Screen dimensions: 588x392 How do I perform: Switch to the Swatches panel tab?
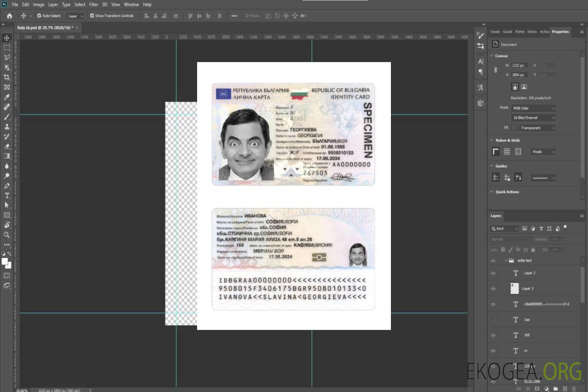[x=495, y=32]
